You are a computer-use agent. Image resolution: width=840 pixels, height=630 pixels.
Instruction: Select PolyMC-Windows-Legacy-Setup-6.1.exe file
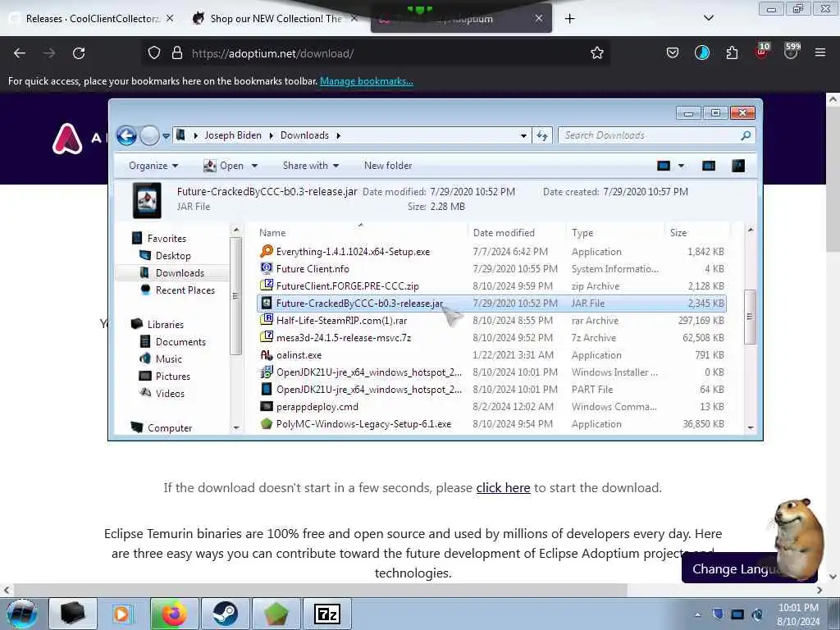point(492,424)
